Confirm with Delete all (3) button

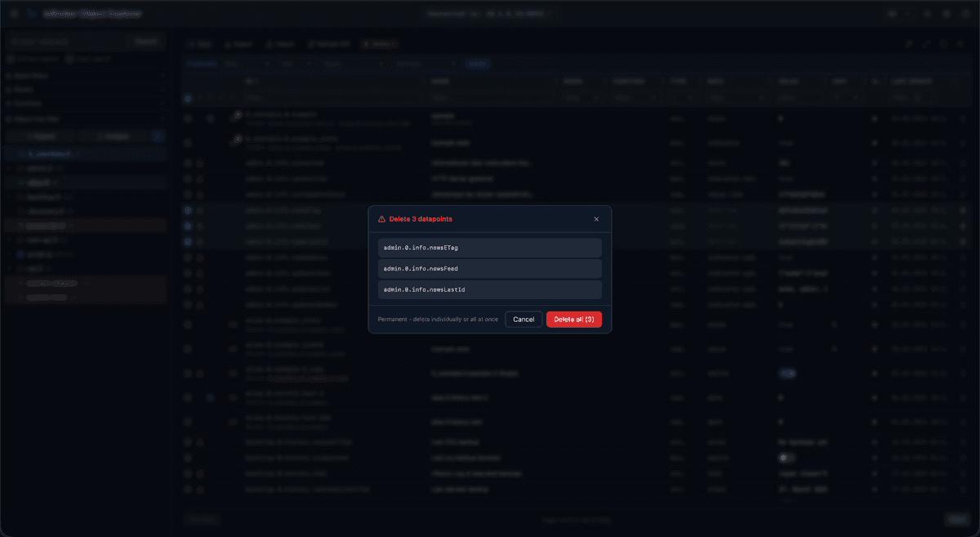(x=574, y=320)
